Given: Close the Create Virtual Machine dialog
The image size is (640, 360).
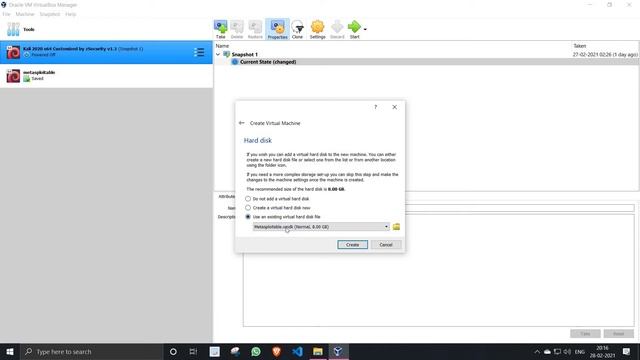Looking at the screenshot, I should pyautogui.click(x=394, y=107).
